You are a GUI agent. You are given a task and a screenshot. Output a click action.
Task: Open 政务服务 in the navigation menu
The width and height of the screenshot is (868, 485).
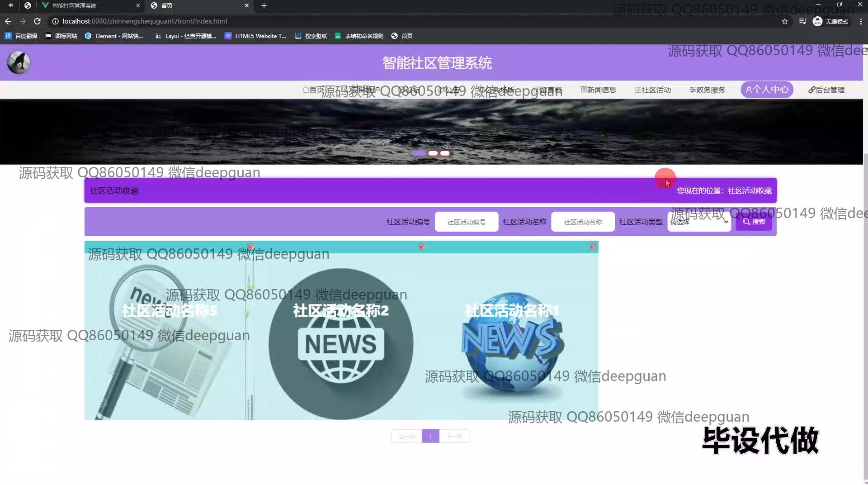pyautogui.click(x=708, y=90)
